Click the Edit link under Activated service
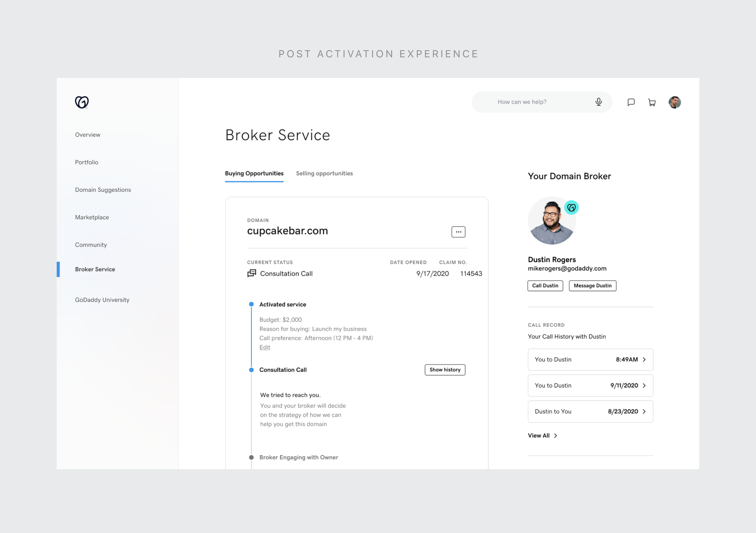 pos(264,347)
